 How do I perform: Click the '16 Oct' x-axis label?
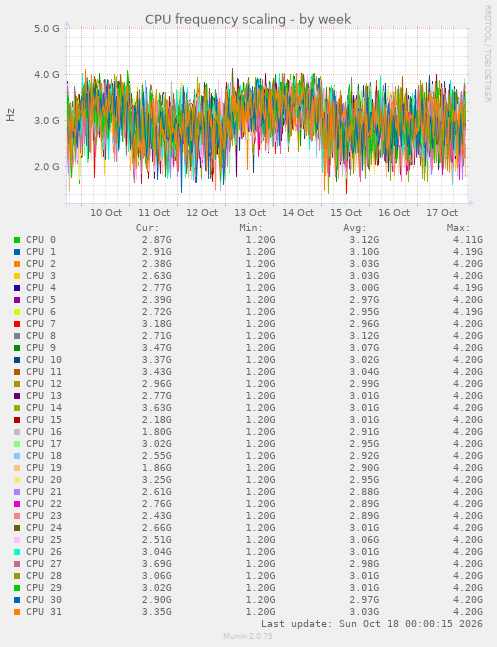pyautogui.click(x=394, y=213)
